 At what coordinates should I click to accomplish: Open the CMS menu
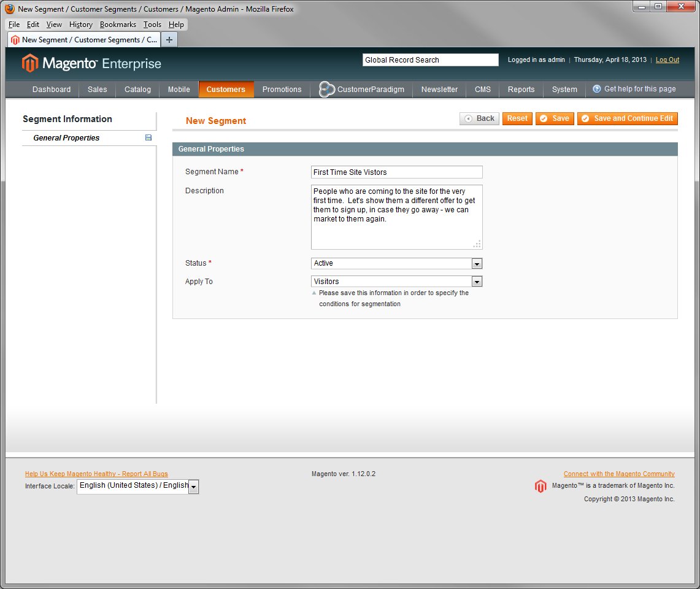pyautogui.click(x=483, y=90)
